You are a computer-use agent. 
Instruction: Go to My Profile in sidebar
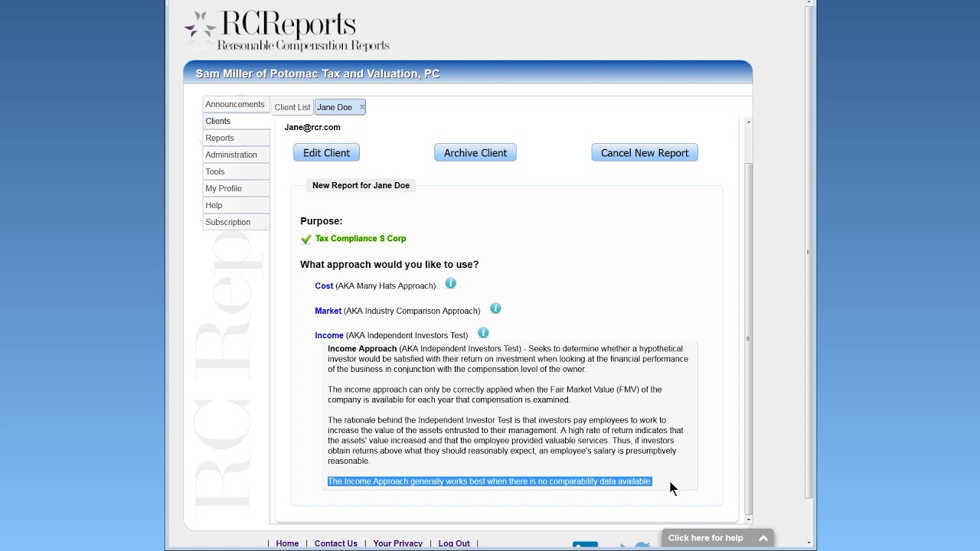pyautogui.click(x=236, y=188)
